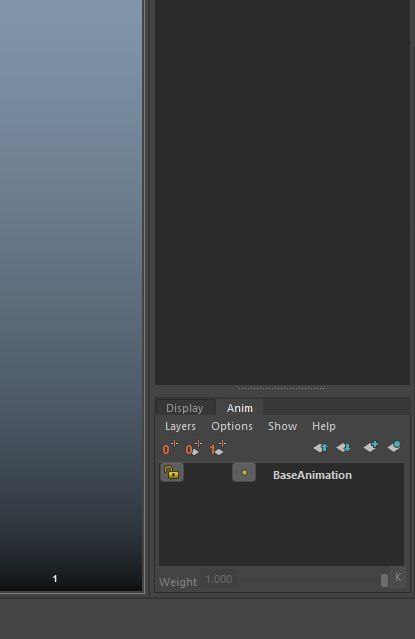Create an empty animation layer
The height and width of the screenshot is (639, 415).
pyautogui.click(x=371, y=447)
